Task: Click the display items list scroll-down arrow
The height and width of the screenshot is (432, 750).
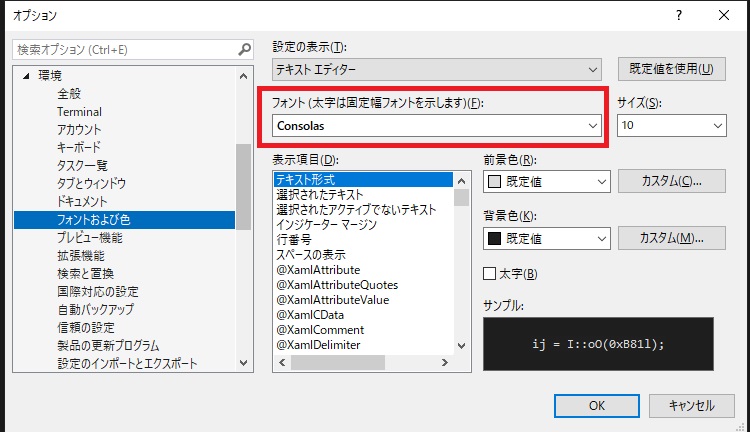Action: coord(462,345)
